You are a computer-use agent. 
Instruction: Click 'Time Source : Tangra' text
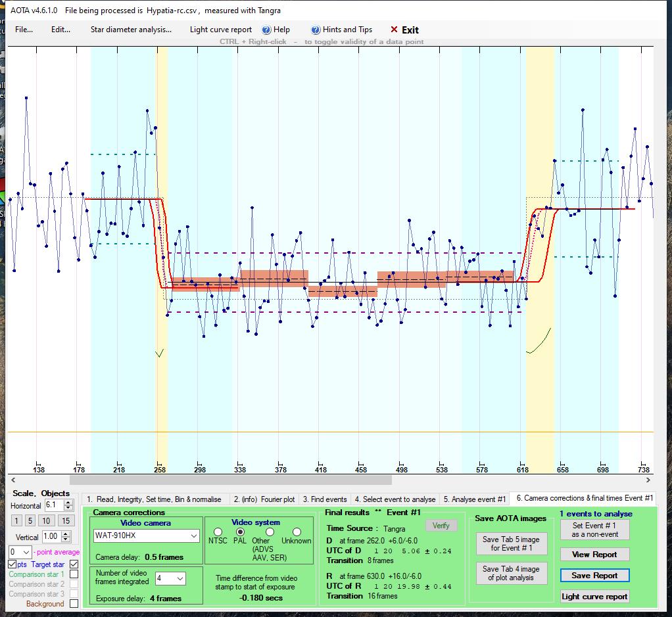click(366, 528)
